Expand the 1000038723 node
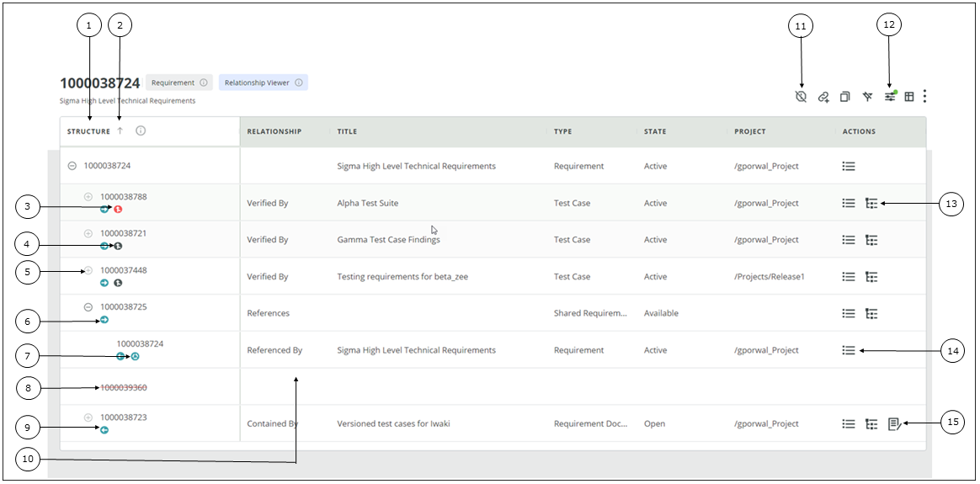This screenshot has height=484, width=980. coord(88,418)
